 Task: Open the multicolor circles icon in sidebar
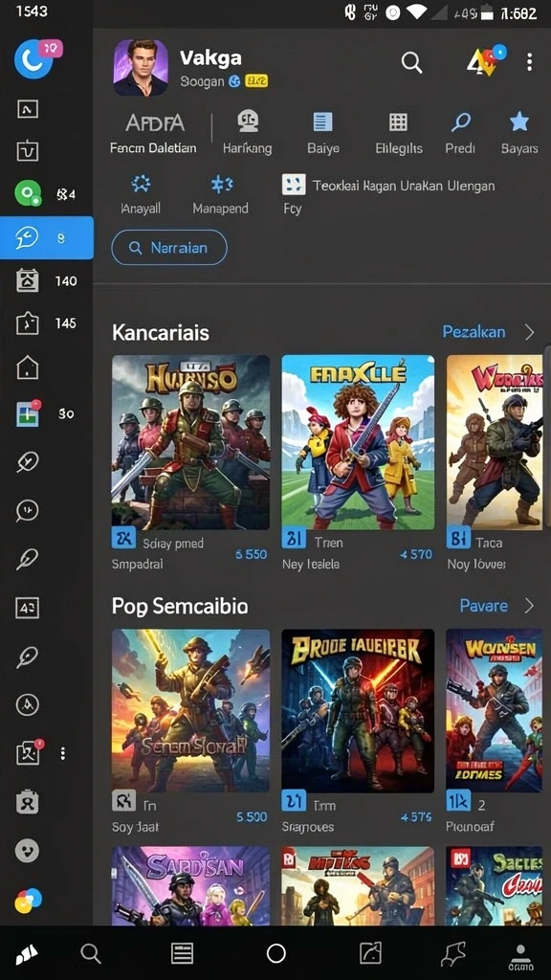28,901
